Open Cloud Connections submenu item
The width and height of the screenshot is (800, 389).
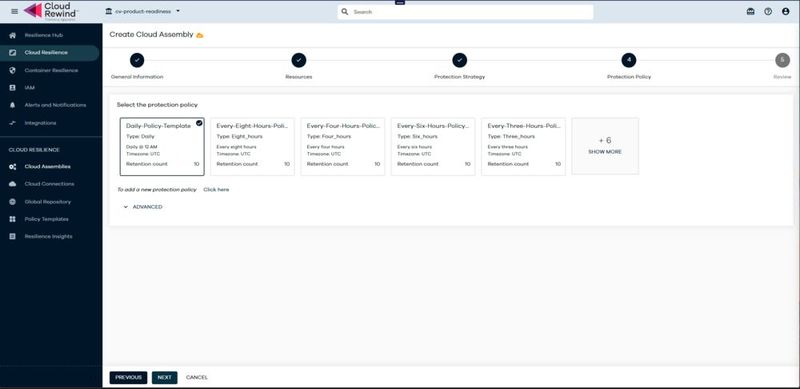[50, 184]
